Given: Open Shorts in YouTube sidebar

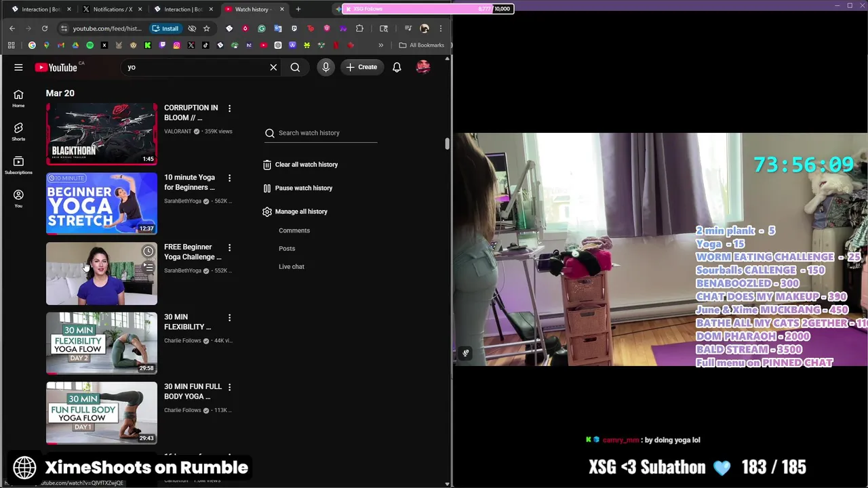Looking at the screenshot, I should (x=18, y=132).
